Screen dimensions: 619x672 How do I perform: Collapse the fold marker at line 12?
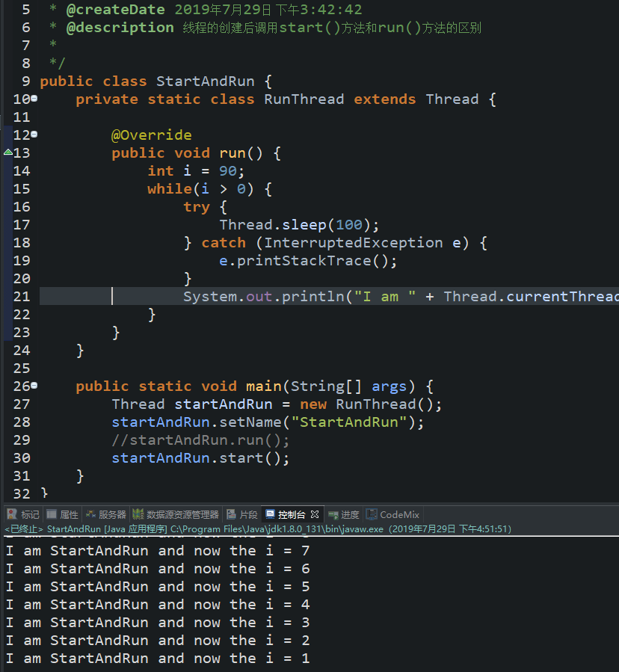34,135
